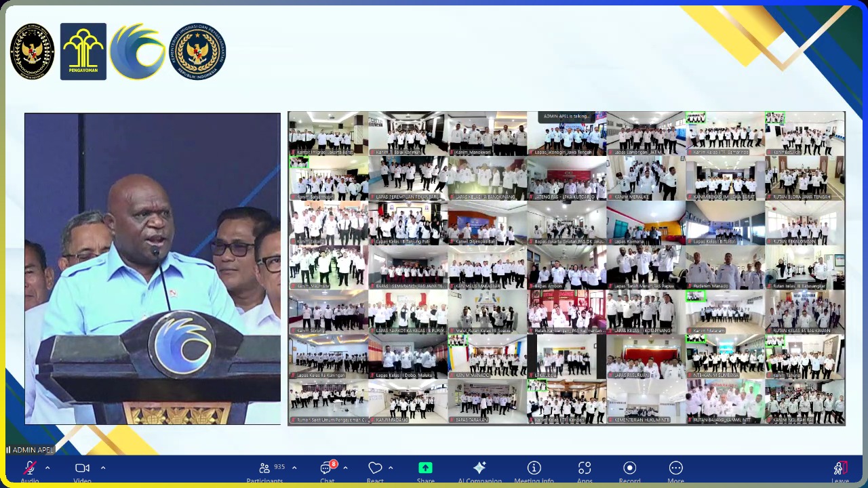Start camera using the Video icon

(82, 468)
